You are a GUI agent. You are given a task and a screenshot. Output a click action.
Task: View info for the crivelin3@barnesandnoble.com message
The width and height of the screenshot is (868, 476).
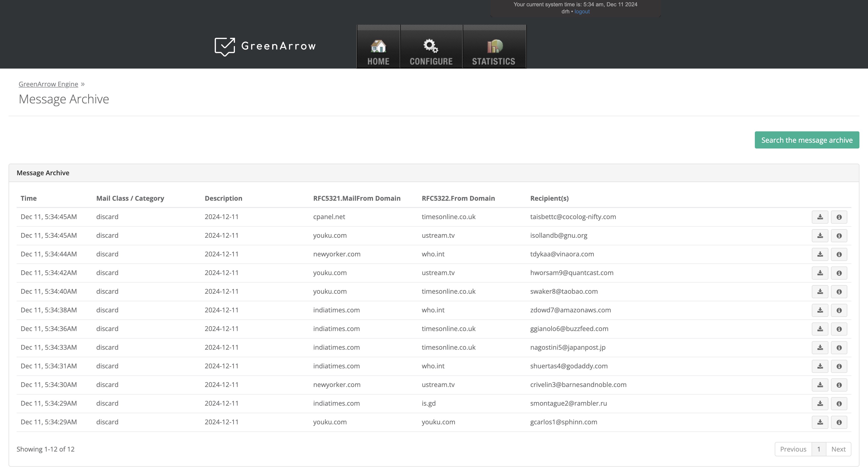839,385
